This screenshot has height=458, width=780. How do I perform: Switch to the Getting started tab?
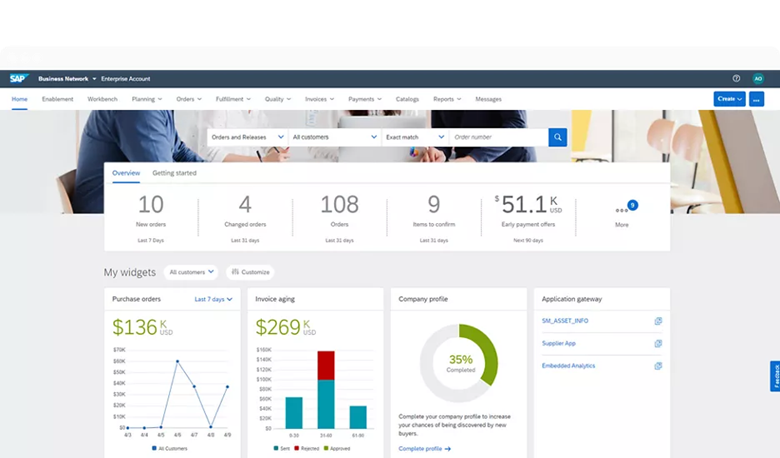pyautogui.click(x=174, y=173)
